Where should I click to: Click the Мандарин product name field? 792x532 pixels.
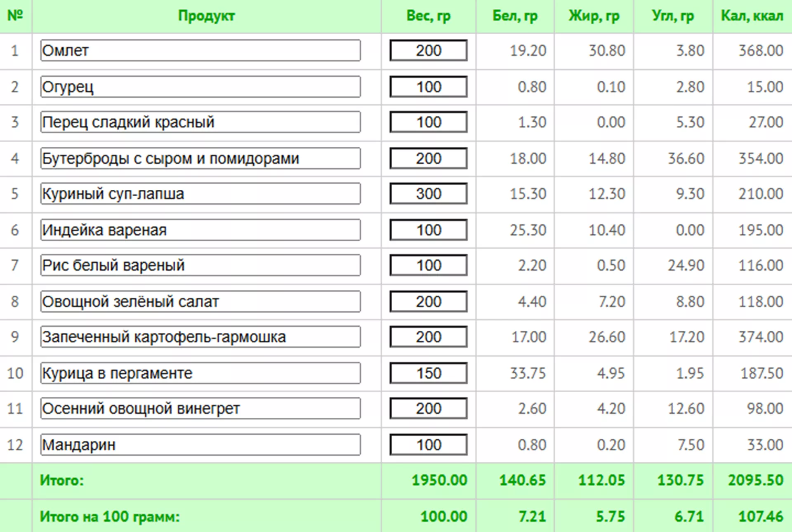[x=200, y=445]
